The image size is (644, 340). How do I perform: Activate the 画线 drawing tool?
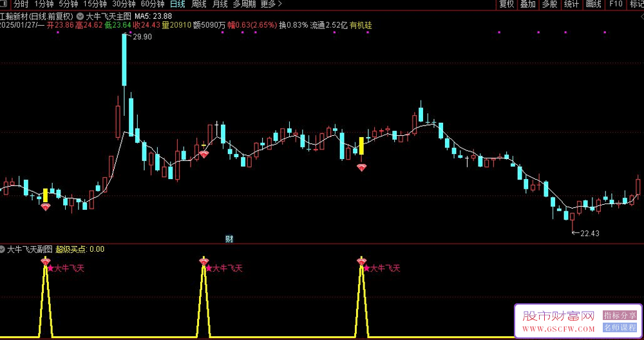click(594, 5)
